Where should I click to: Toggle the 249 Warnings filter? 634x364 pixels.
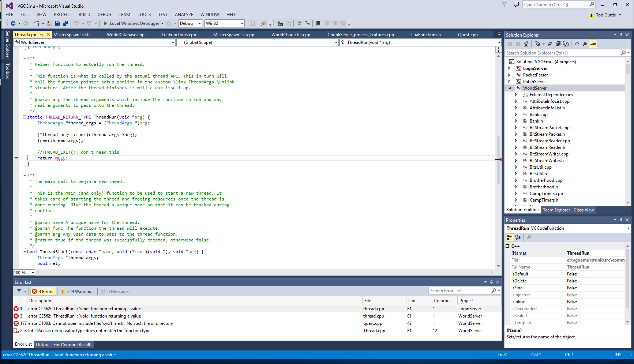77,292
